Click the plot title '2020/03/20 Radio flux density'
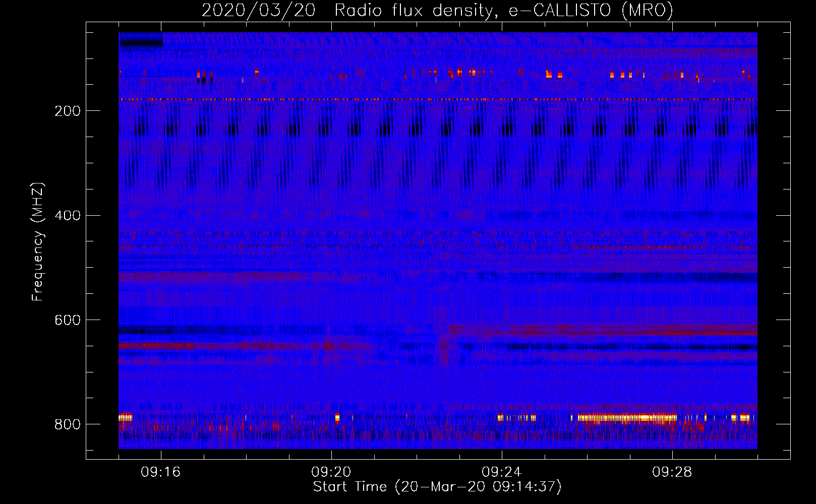 coord(437,10)
